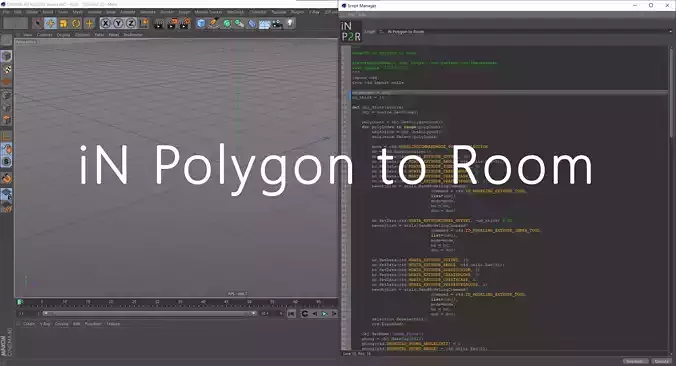The width and height of the screenshot is (676, 366).
Task: Open the File menu in Script Manager
Action: click(351, 15)
